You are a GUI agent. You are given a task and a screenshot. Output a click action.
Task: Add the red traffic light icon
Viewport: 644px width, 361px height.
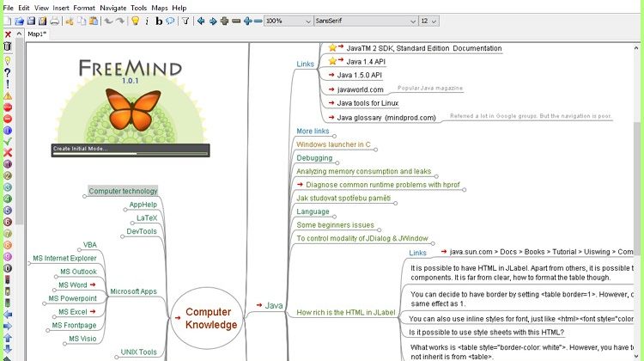[x=8, y=280]
